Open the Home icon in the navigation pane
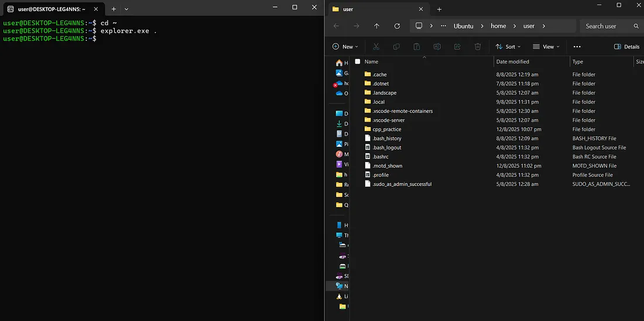This screenshot has height=321, width=644. tap(339, 63)
